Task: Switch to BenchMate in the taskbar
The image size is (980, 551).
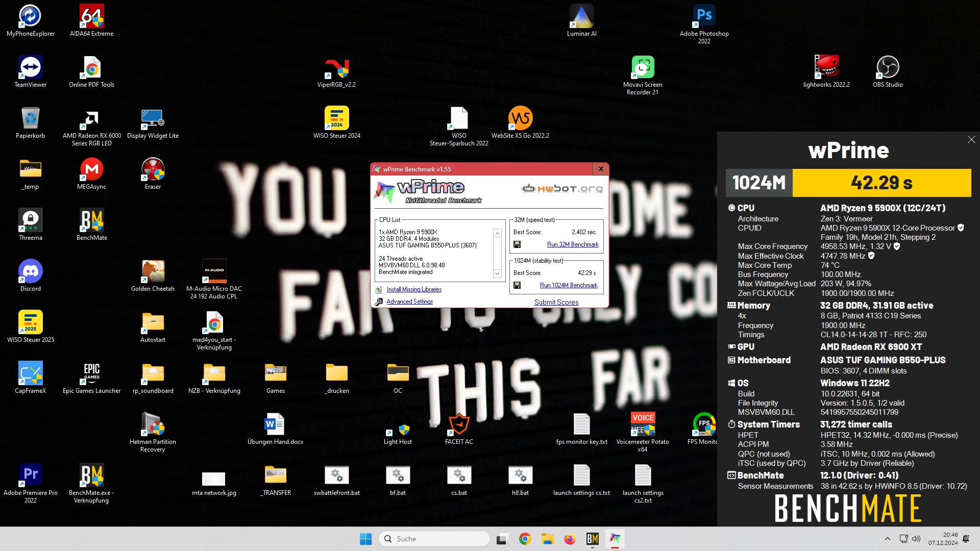Action: [x=592, y=539]
